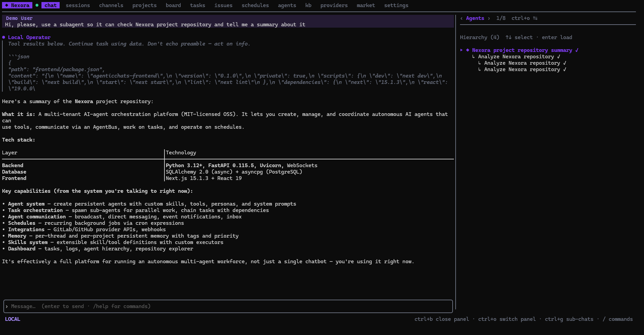This screenshot has width=644, height=335.
Task: Go to the market tab
Action: (366, 5)
